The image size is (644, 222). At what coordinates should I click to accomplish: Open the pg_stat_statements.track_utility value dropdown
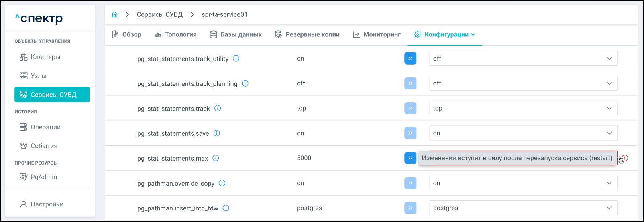click(x=523, y=59)
